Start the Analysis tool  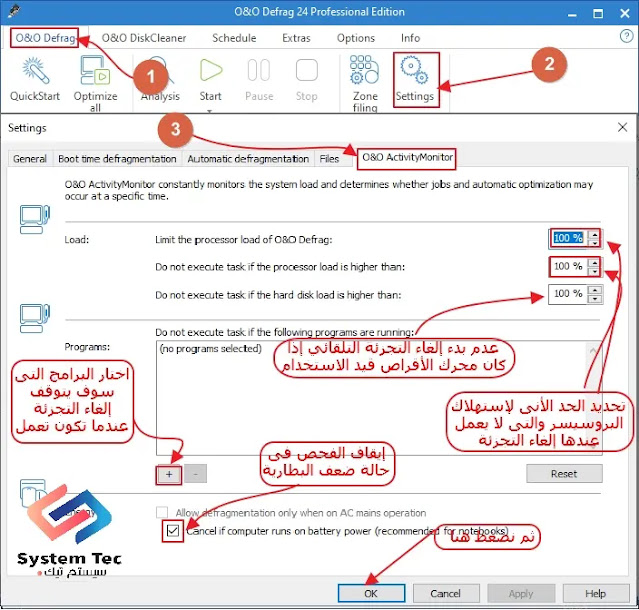pos(160,79)
